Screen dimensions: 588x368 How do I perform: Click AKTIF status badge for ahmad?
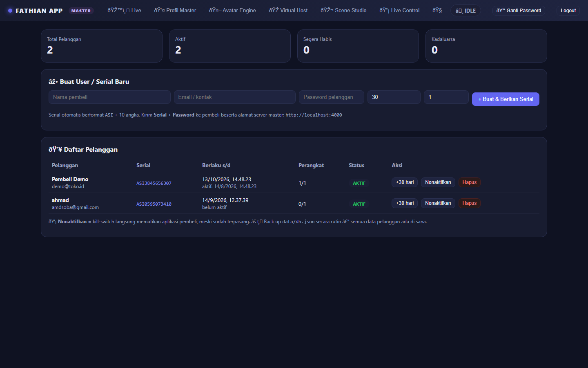359,204
